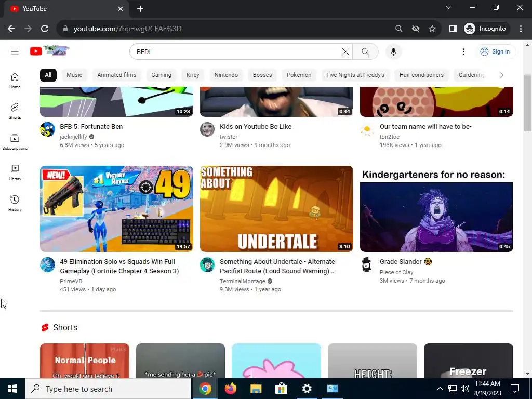The image size is (532, 399).
Task: Click Windows taskbar search box
Action: pyautogui.click(x=108, y=389)
